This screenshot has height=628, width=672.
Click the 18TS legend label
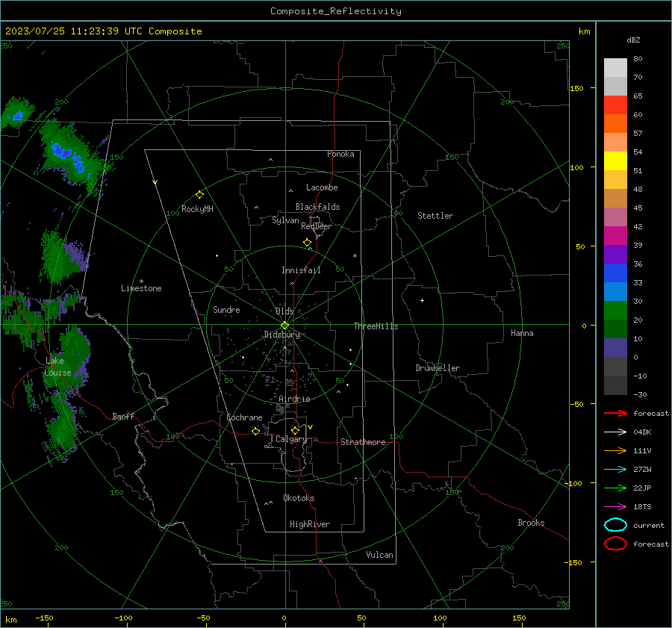tap(642, 507)
